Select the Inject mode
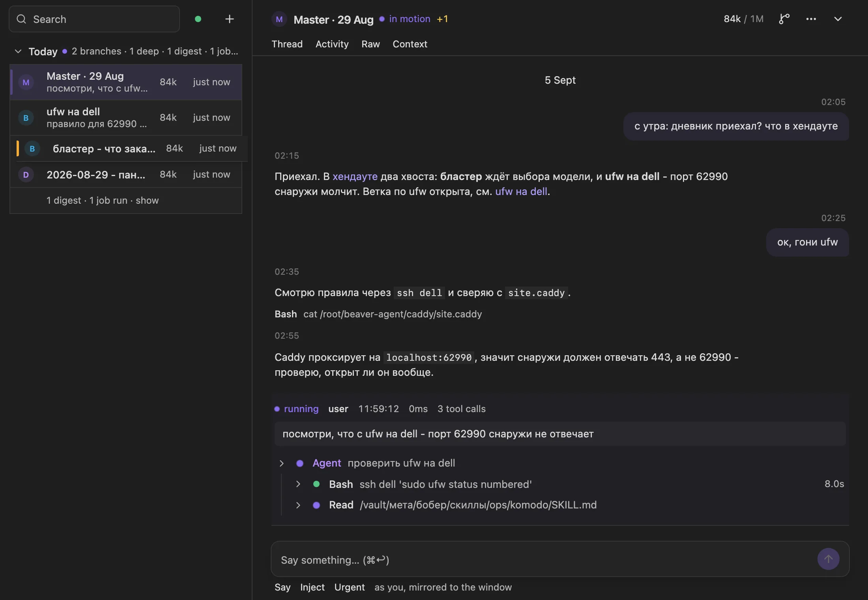The height and width of the screenshot is (600, 868). tap(312, 587)
